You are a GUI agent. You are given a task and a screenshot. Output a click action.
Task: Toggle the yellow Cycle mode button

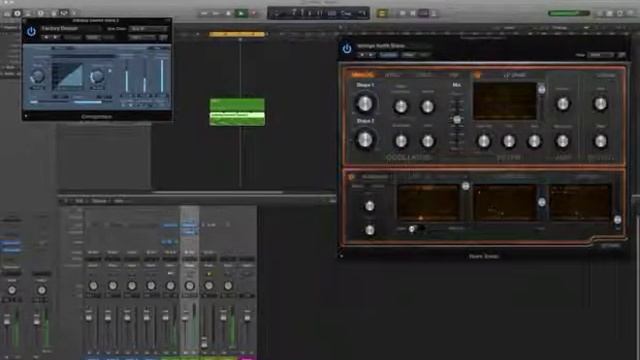(382, 13)
